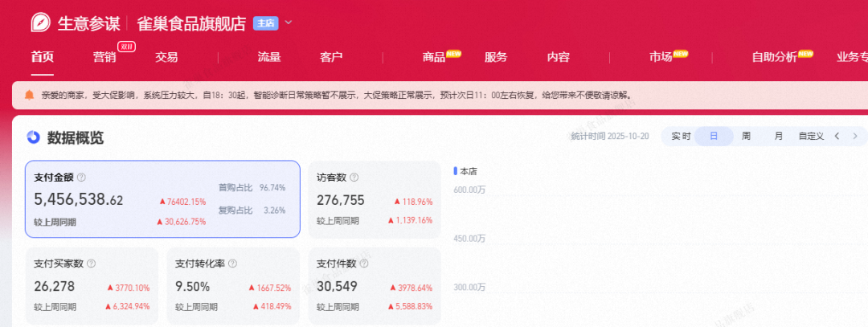
Task: Open help icon beside 访客数
Action: 354,178
